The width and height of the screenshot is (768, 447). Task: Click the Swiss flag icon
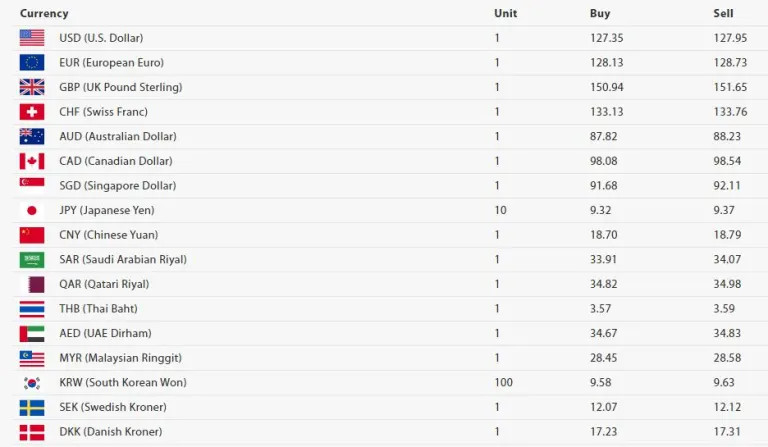click(x=32, y=112)
